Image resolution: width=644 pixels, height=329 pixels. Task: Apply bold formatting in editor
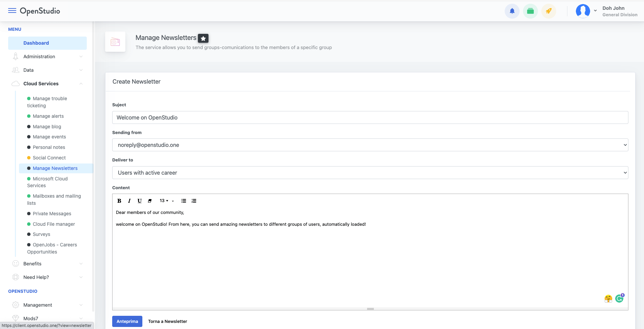119,201
